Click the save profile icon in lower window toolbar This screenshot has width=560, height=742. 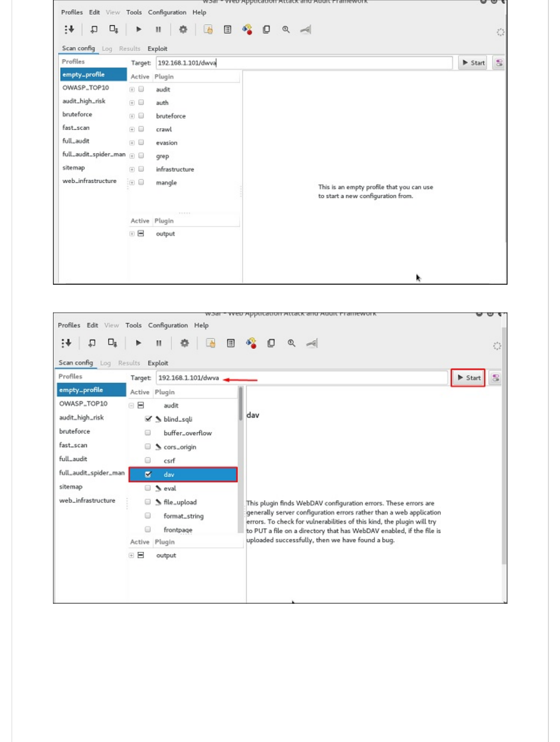pyautogui.click(x=113, y=343)
